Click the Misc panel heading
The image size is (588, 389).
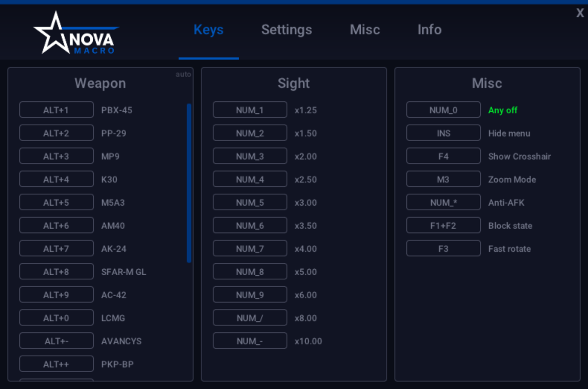coord(487,83)
